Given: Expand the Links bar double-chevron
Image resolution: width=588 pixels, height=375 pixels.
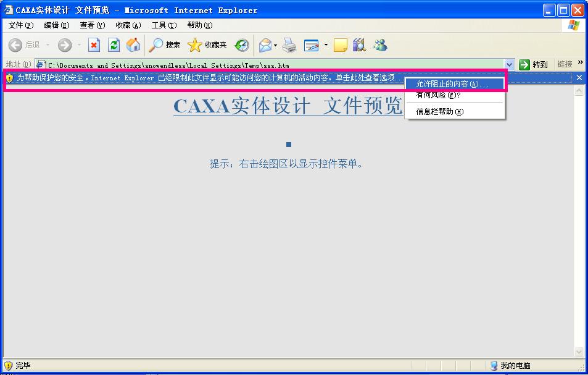Looking at the screenshot, I should coord(581,62).
